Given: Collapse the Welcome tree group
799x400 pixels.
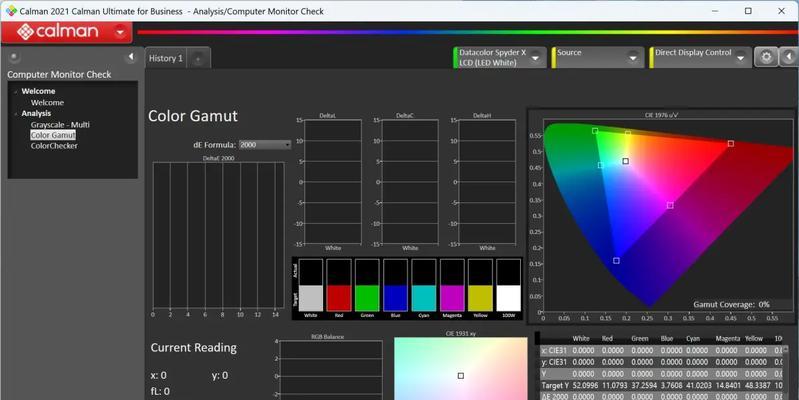Looking at the screenshot, I should tap(16, 92).
